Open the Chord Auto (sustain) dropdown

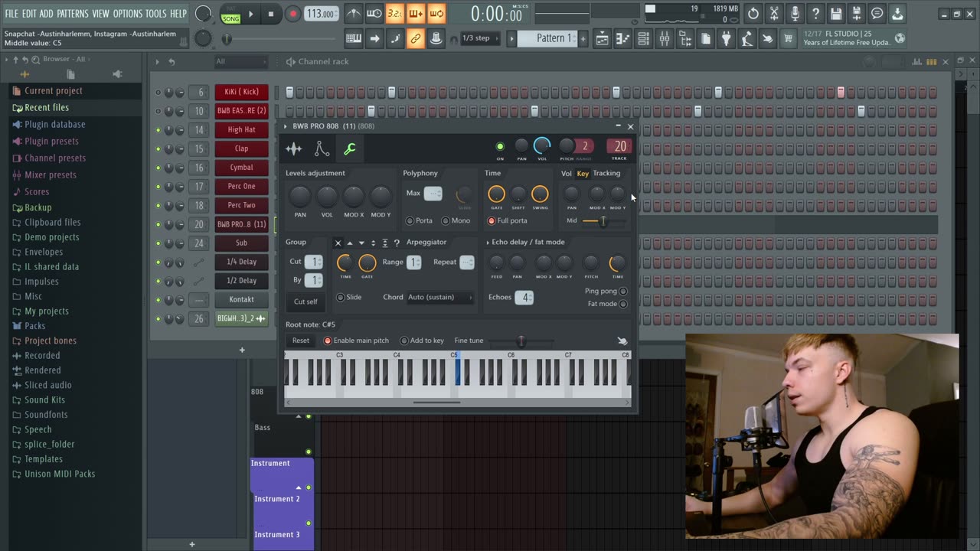coord(440,297)
